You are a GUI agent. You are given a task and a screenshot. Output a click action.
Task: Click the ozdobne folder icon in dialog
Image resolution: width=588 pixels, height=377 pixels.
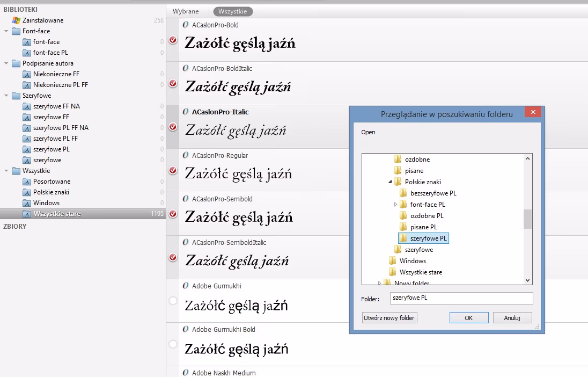point(398,159)
